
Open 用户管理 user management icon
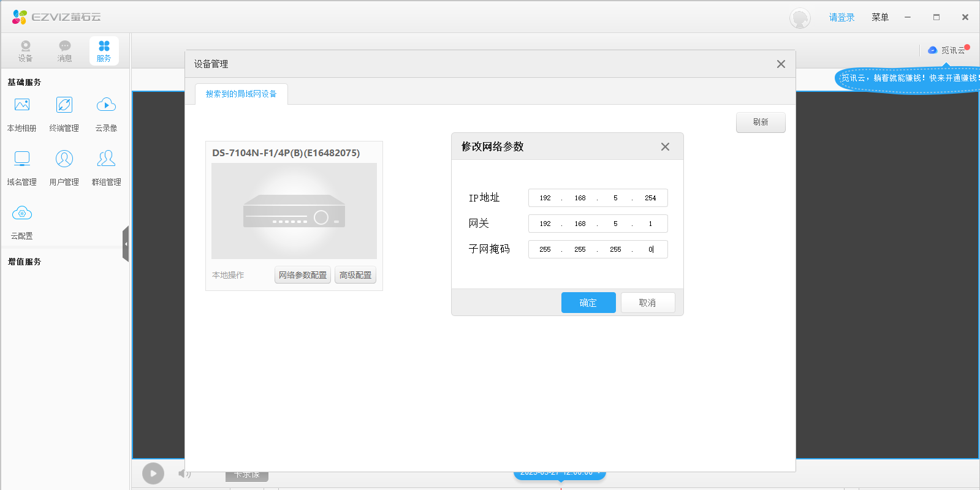[x=64, y=159]
